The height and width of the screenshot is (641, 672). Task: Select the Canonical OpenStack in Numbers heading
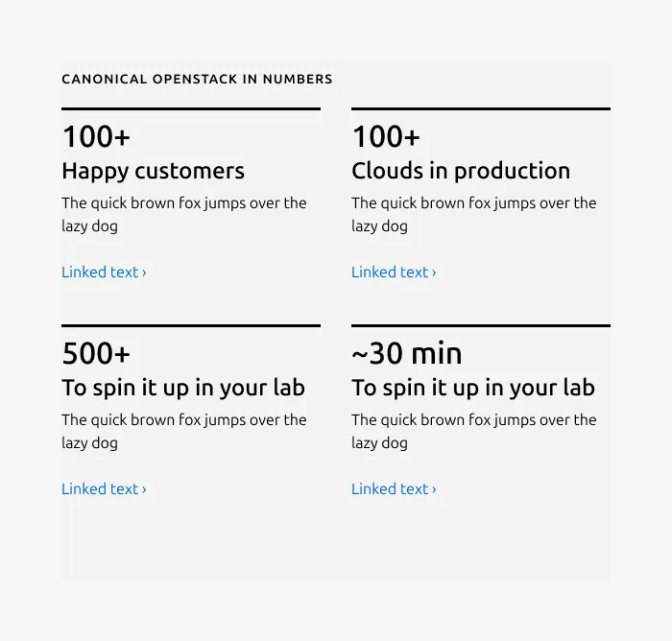click(197, 80)
